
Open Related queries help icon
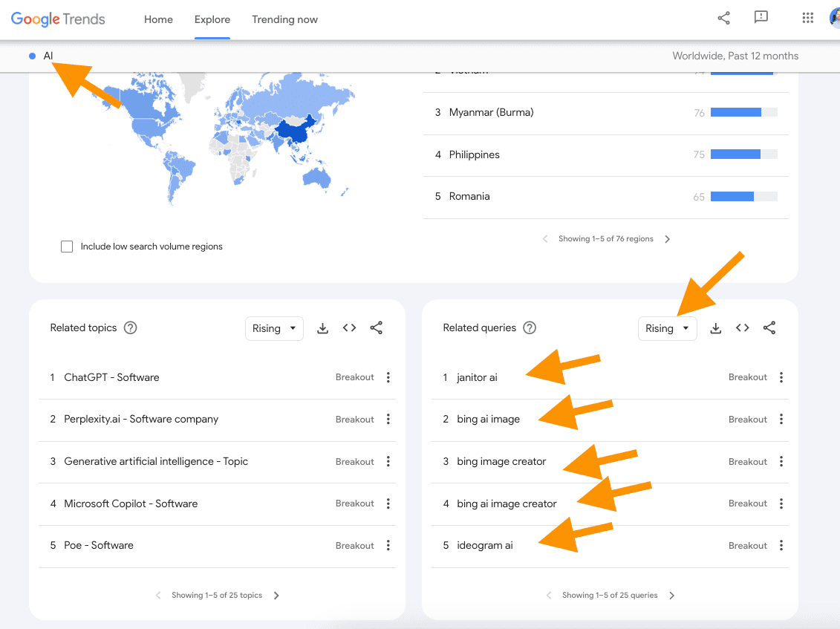tap(530, 328)
